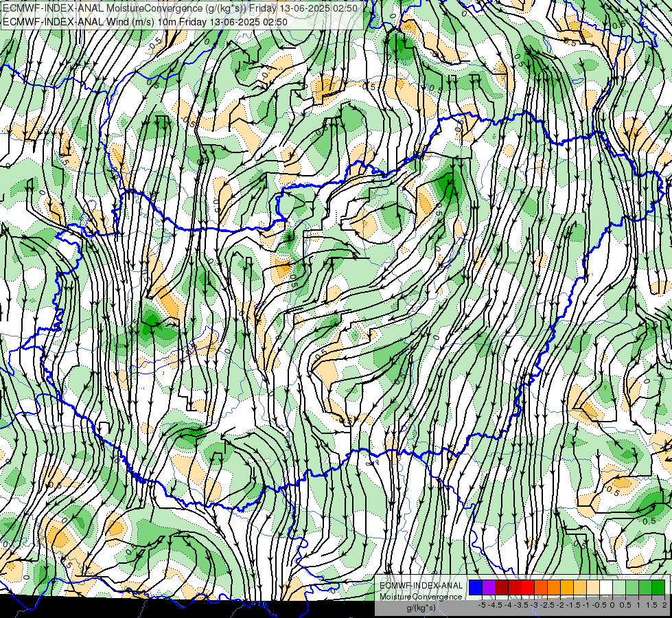Click the 1.5 tick label on the color scale

(x=651, y=605)
